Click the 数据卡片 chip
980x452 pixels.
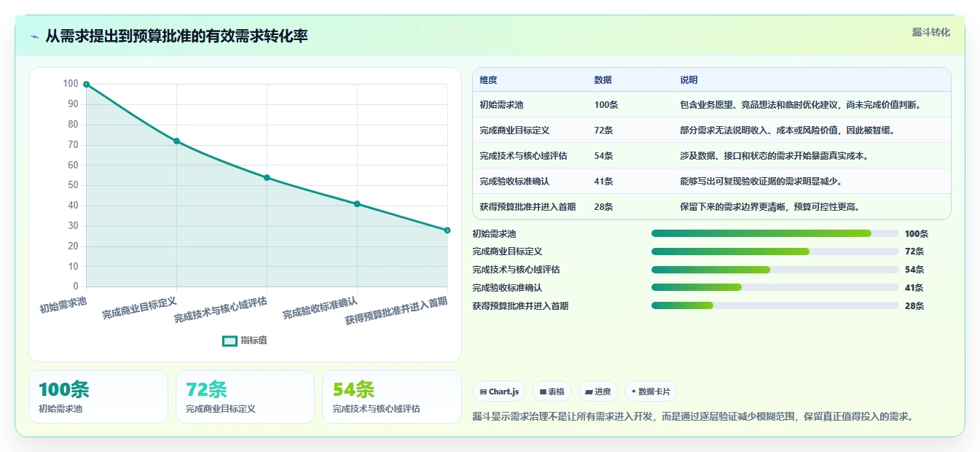[x=651, y=391]
